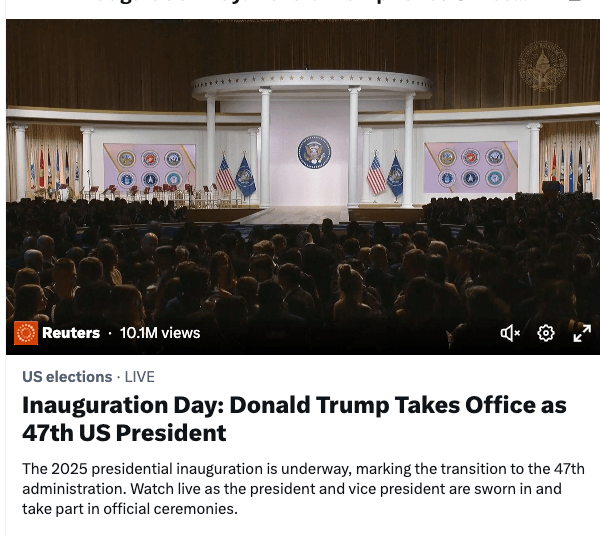Open the Reuters channel name

click(x=71, y=333)
